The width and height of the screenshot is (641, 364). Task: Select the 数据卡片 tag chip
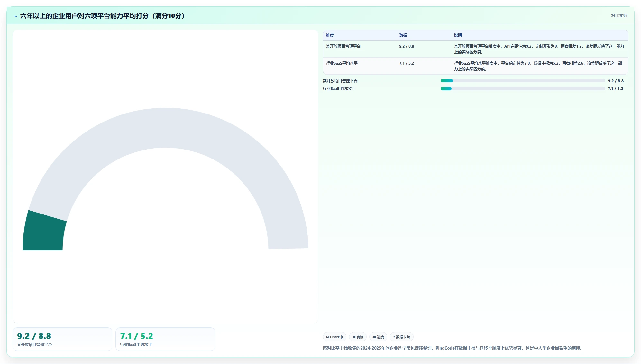[401, 337]
